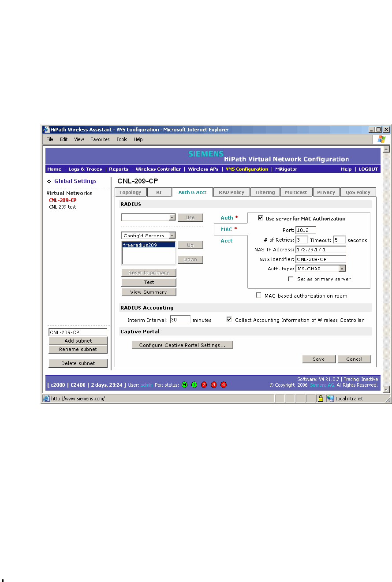
Task: Open the Favorites menu
Action: [100, 139]
